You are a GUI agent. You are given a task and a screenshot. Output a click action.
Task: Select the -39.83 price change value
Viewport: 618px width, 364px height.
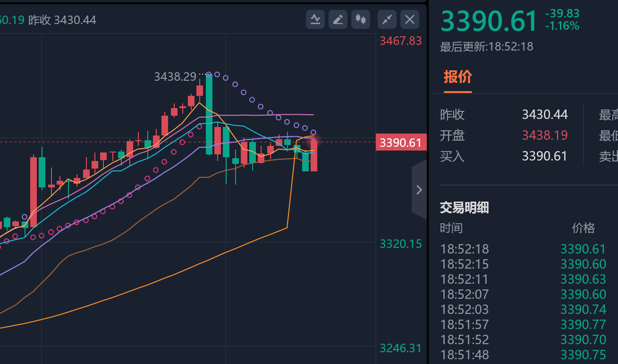click(562, 14)
